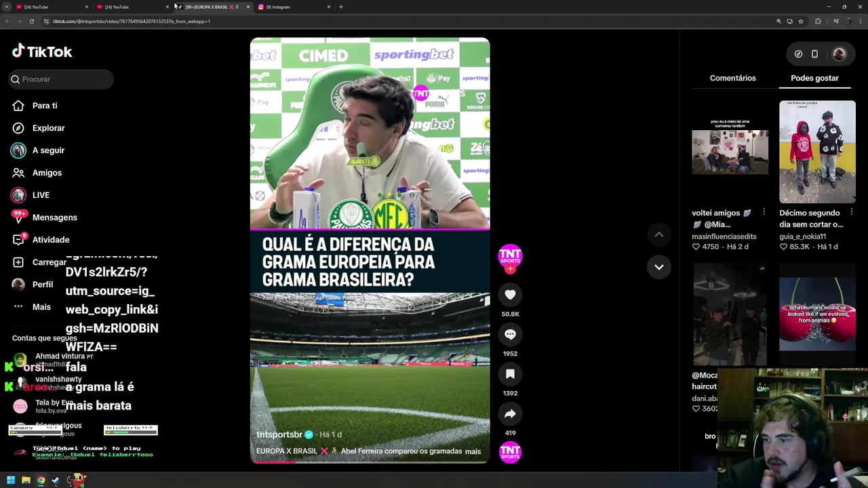Open comments via speech bubble icon
Image resolution: width=868 pixels, height=488 pixels.
click(510, 334)
